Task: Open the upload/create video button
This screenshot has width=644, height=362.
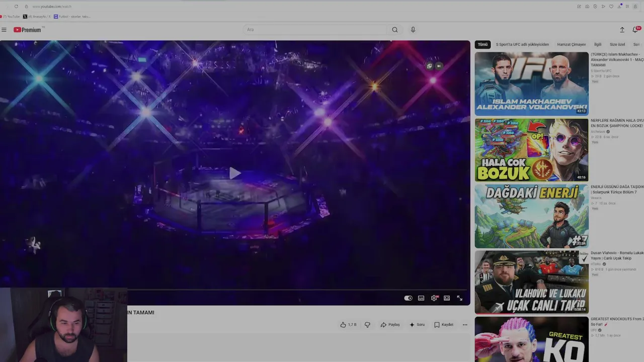Action: 622,30
